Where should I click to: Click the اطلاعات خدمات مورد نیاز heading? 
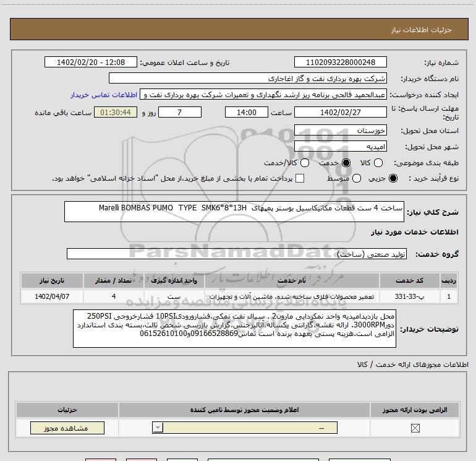414,232
